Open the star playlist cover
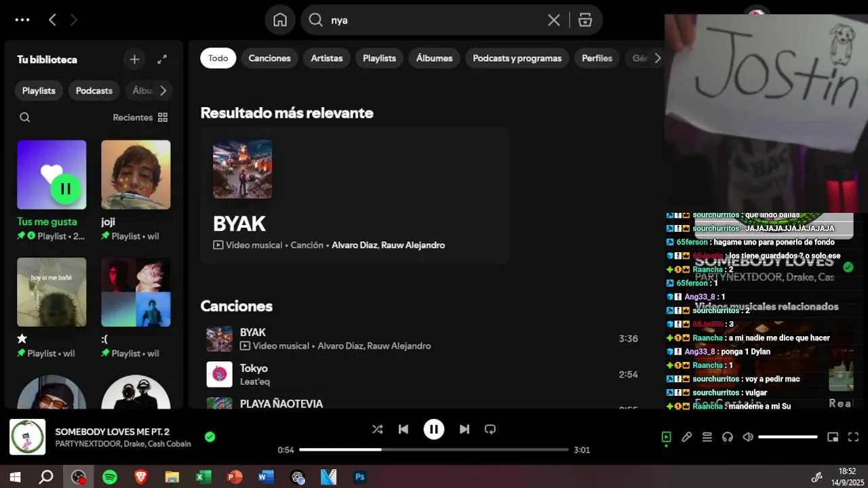Screen dimensions: 868x488 [x=52, y=292]
